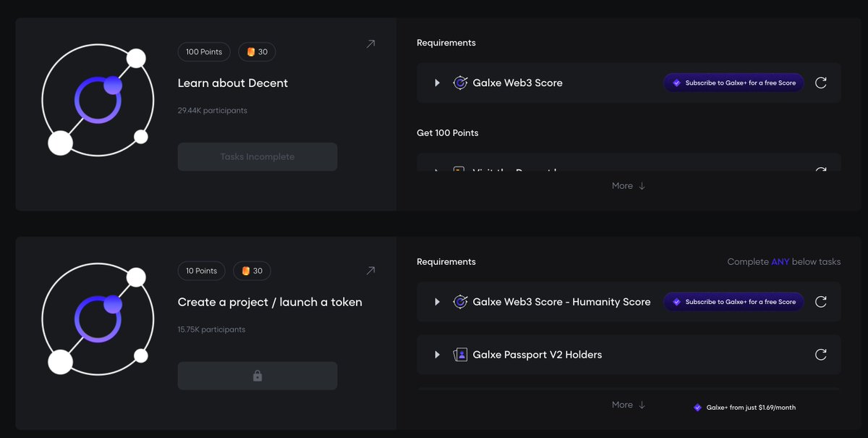Subscribe to Galxe+ beside Galxe Web3 Score
The height and width of the screenshot is (438, 868).
733,83
